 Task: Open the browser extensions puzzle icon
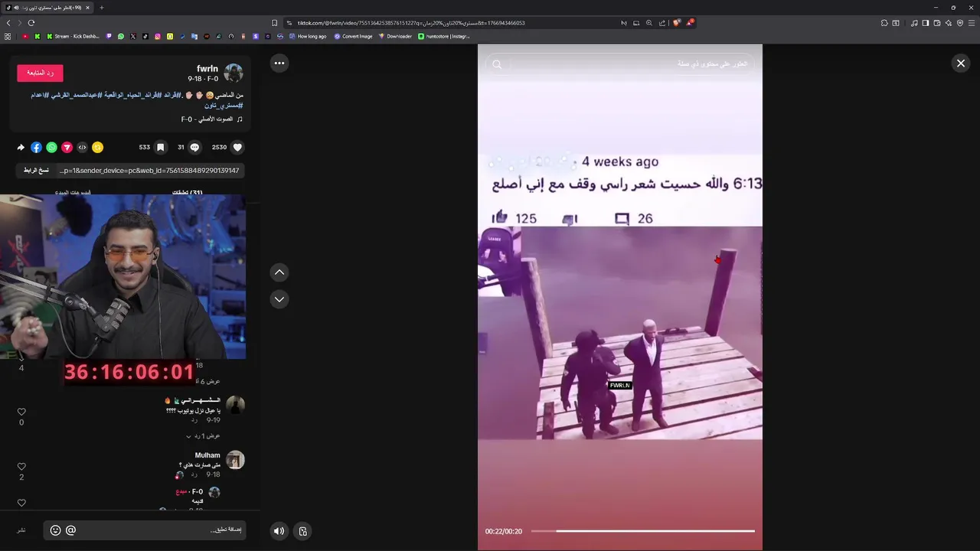(x=884, y=23)
